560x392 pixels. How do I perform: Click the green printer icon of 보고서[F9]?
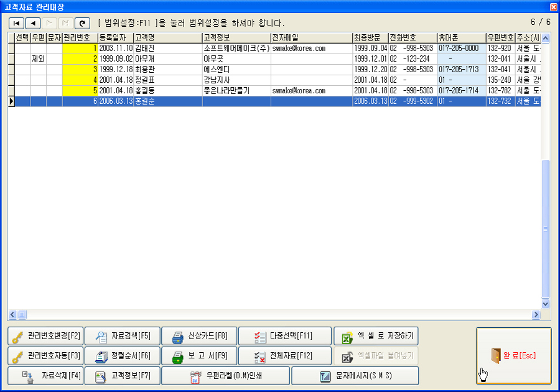click(x=178, y=357)
